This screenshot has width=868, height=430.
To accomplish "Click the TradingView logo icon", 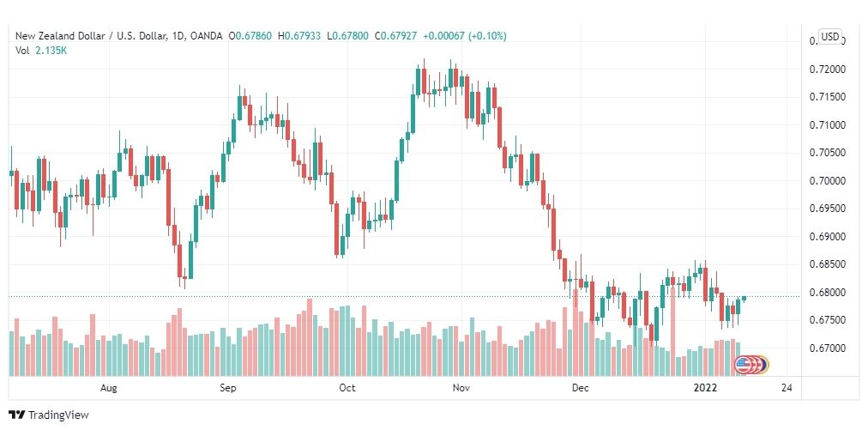I will [x=17, y=415].
